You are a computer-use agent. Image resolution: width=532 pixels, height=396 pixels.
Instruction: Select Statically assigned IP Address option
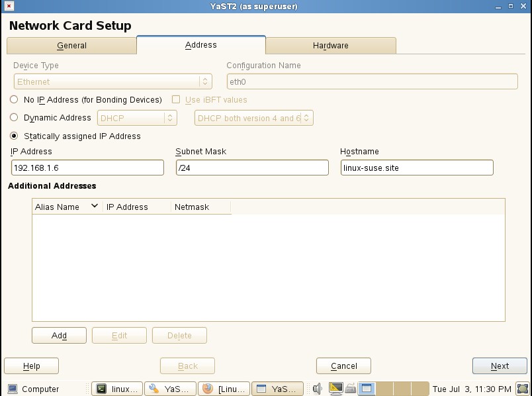[x=14, y=136]
